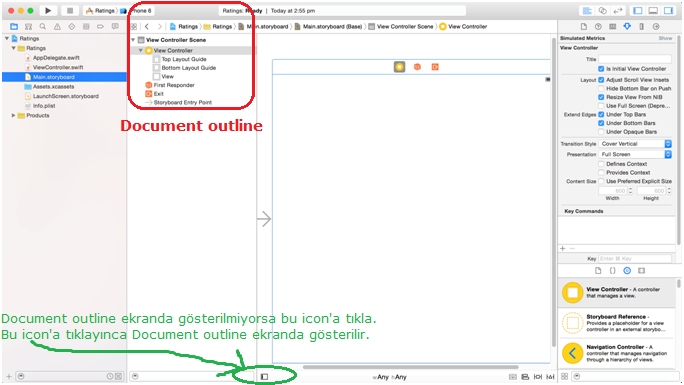Toggle the Debug area
This screenshot has height=385, width=684.
coord(653,10)
